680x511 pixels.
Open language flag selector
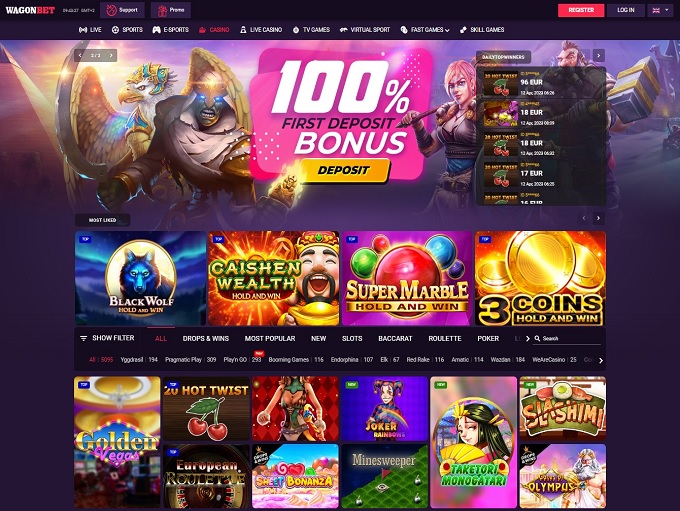coord(660,10)
